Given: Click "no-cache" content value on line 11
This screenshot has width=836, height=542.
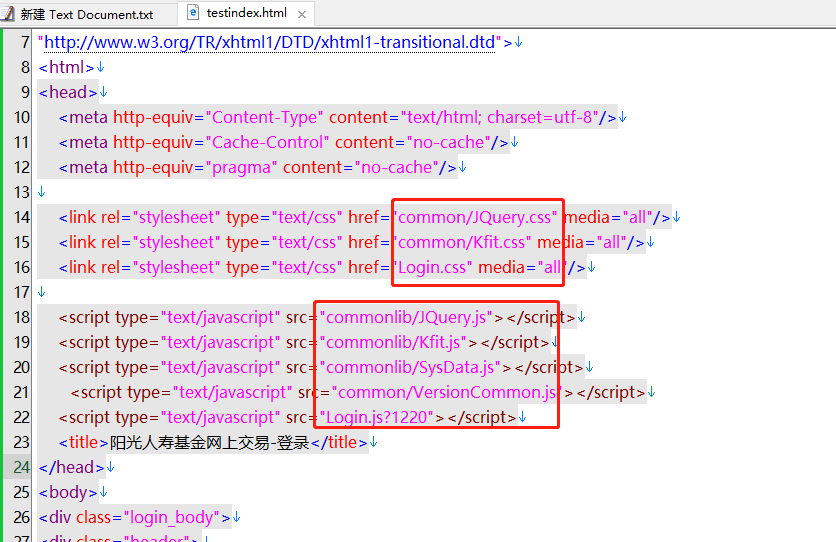Looking at the screenshot, I should [448, 142].
